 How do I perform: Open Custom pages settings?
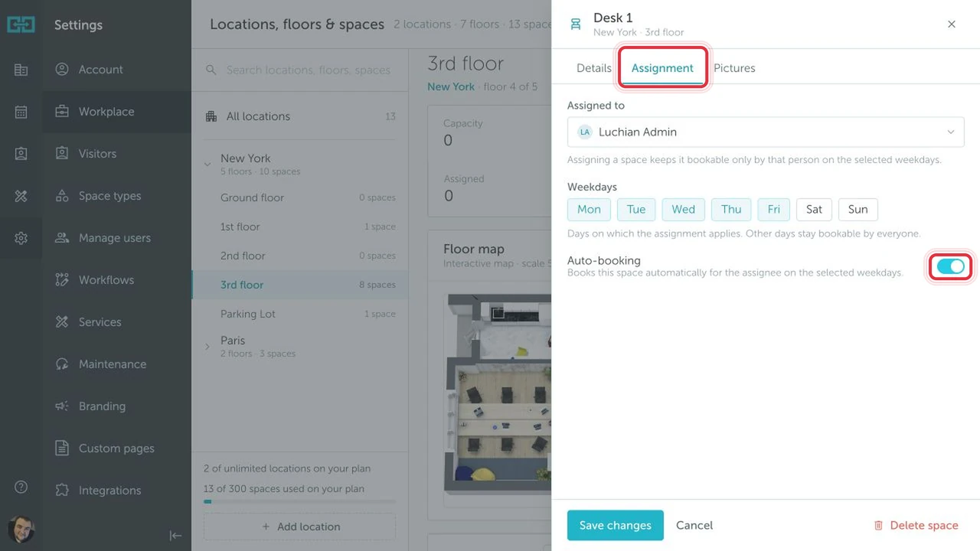pos(116,448)
